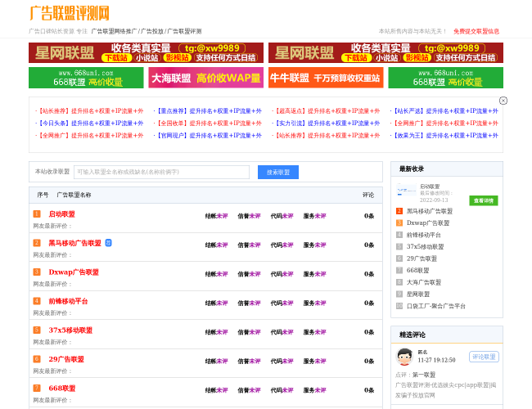Click rank number 7 badge beside 668联盟

click(x=37, y=389)
